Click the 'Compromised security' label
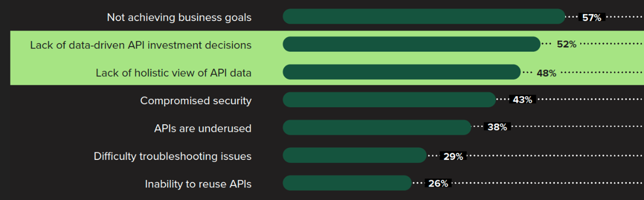Screen dimensions: 644x200 [196, 101]
